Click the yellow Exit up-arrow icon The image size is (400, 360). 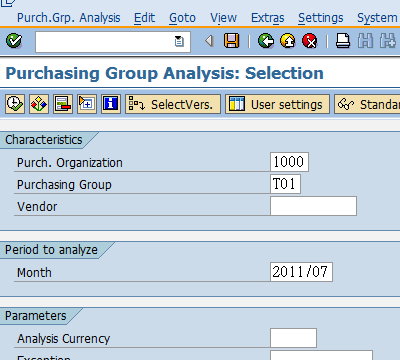click(x=288, y=41)
